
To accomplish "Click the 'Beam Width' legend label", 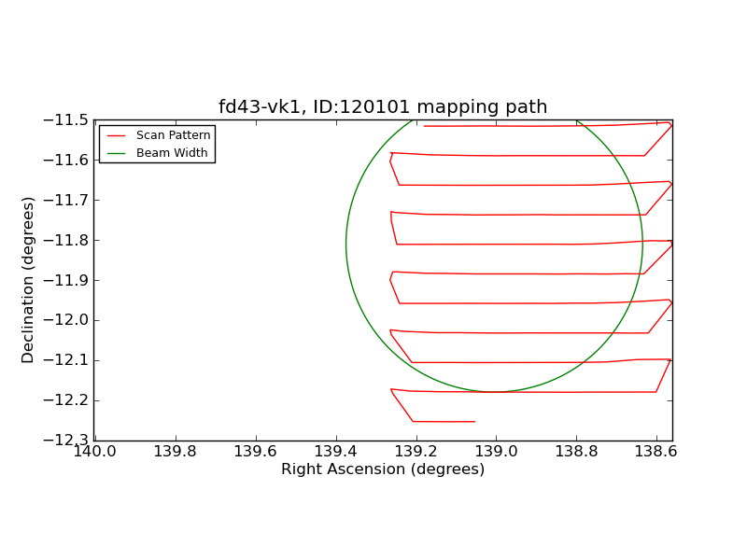I will click(x=172, y=153).
